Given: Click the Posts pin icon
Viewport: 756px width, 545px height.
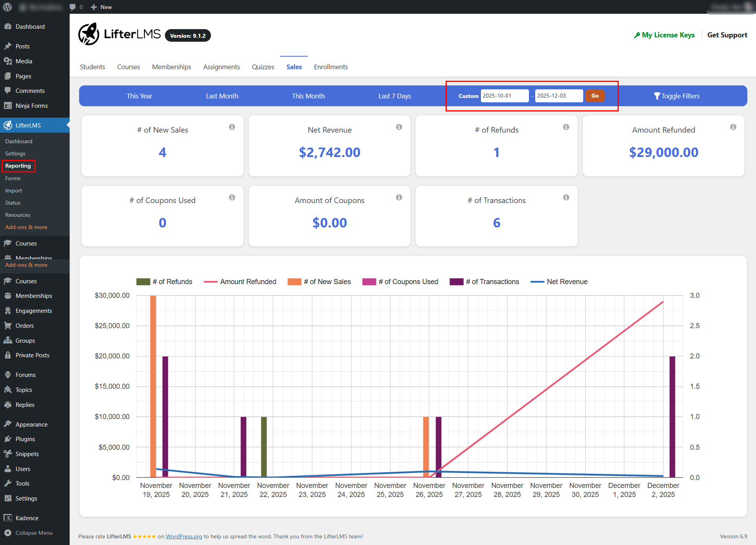Looking at the screenshot, I should (8, 46).
